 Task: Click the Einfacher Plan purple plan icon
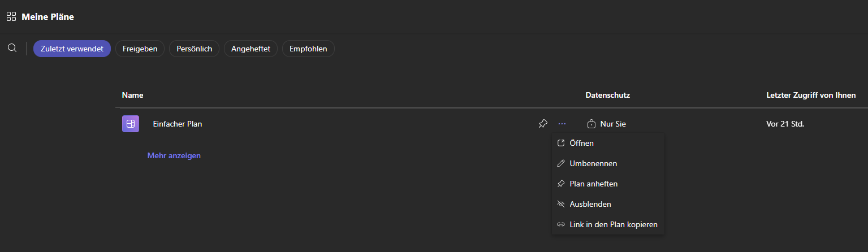point(131,124)
